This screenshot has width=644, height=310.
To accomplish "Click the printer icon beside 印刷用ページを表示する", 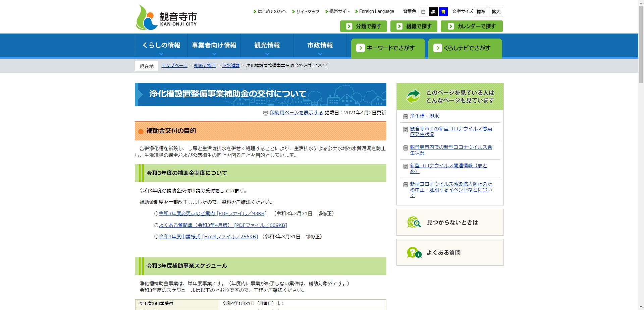I will (265, 113).
